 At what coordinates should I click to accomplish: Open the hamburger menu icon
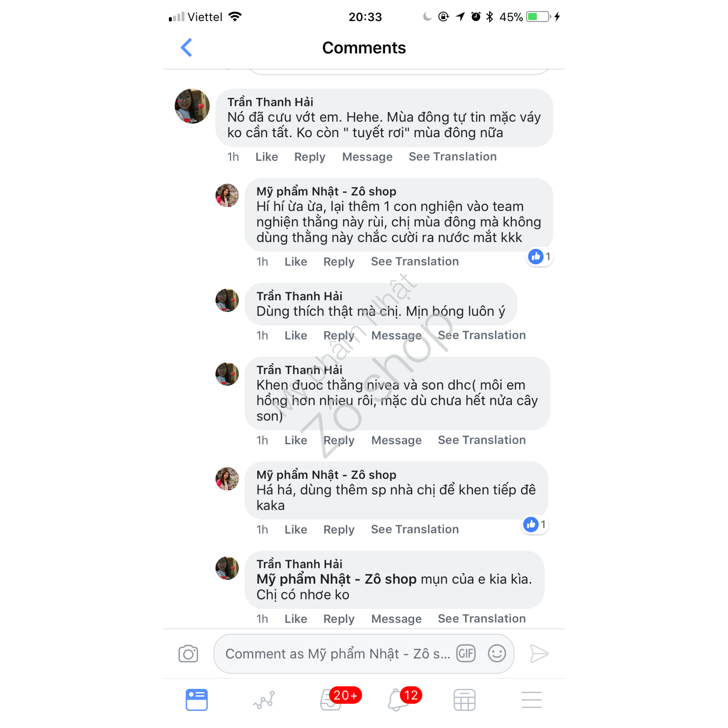tap(532, 700)
